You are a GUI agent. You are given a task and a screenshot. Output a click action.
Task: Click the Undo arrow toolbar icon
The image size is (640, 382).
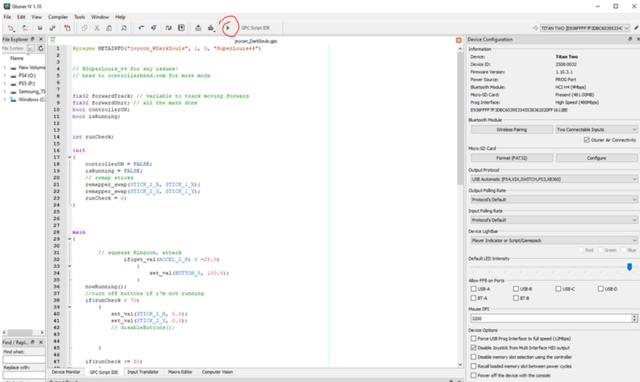pyautogui.click(x=141, y=28)
